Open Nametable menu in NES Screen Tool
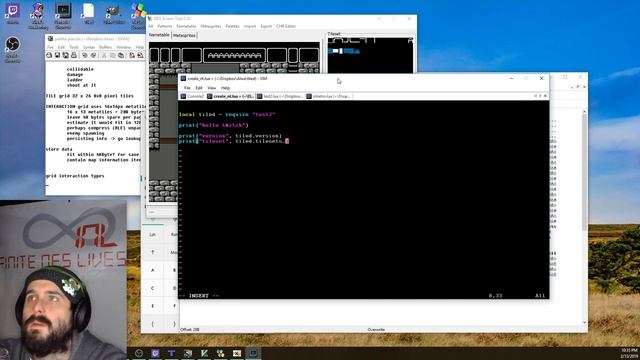 tap(186, 26)
